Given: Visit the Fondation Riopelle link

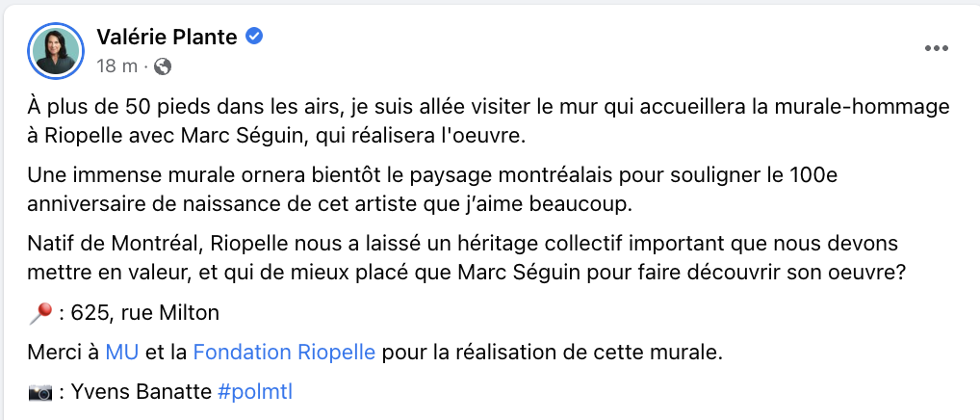Looking at the screenshot, I should tap(284, 353).
